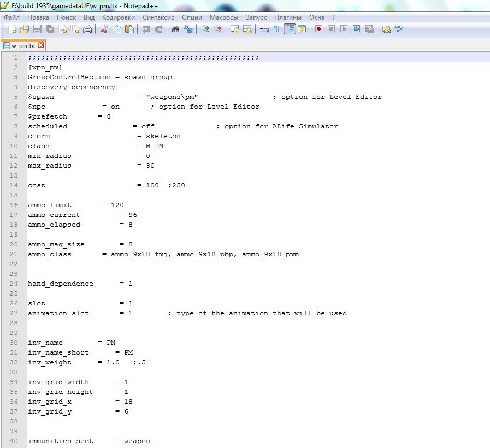Close the w_pm.ltx tab with red X
Screen dimensions: 490x448
[40, 45]
